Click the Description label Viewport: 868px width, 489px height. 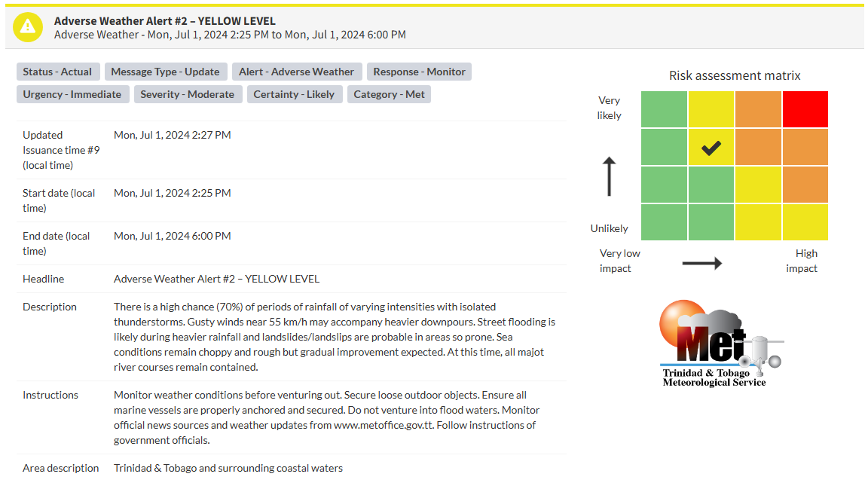(x=49, y=307)
